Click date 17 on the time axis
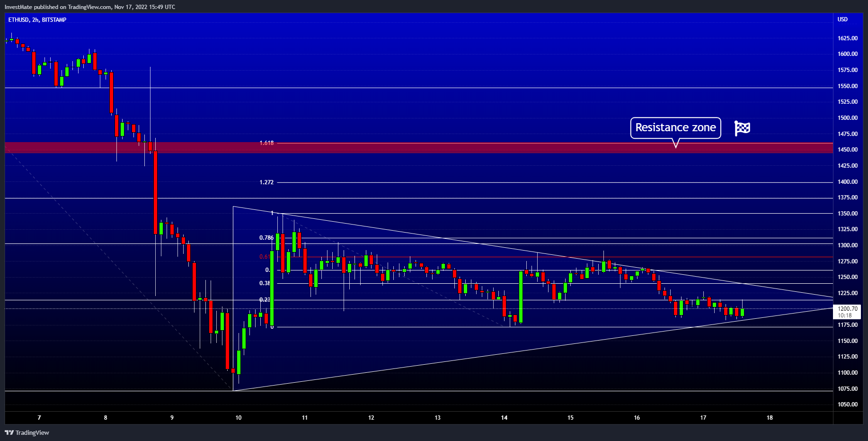Viewport: 868px width, 441px height. tap(703, 418)
